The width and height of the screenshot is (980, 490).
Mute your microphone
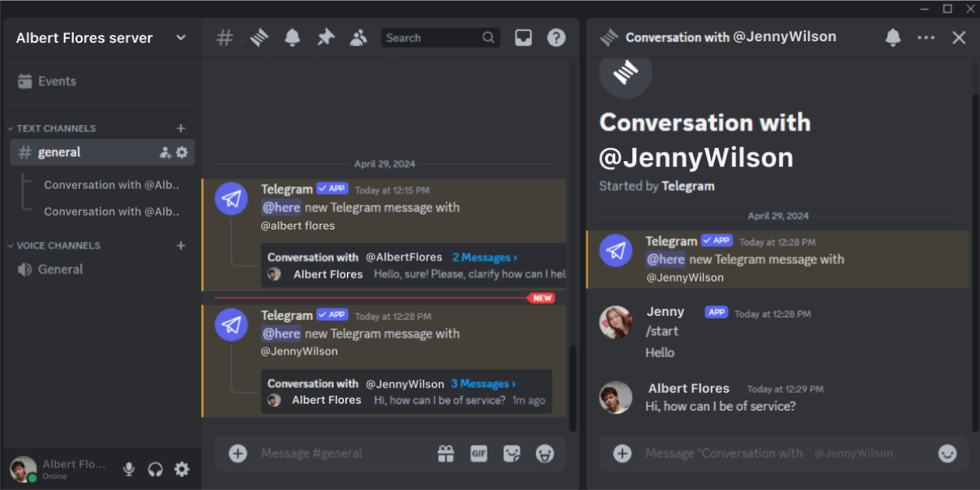[128, 469]
